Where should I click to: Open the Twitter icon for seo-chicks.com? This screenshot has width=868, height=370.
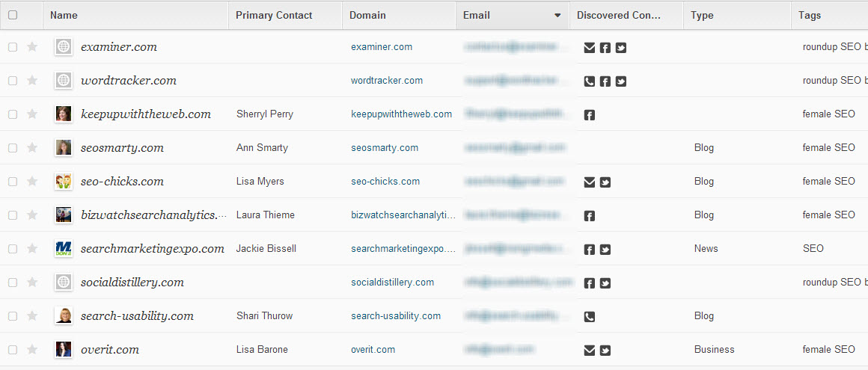605,182
